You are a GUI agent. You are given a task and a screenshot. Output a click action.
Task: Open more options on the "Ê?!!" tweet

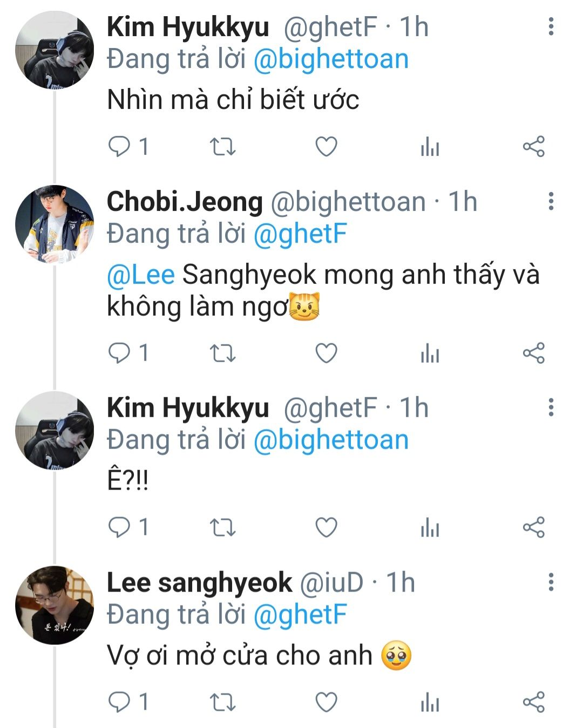coord(551,407)
